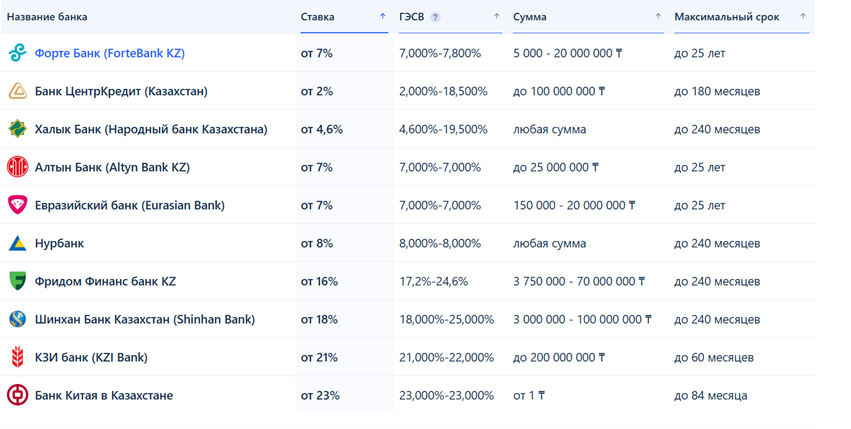
Task: Click the Банк Китая logo icon
Action: (17, 395)
